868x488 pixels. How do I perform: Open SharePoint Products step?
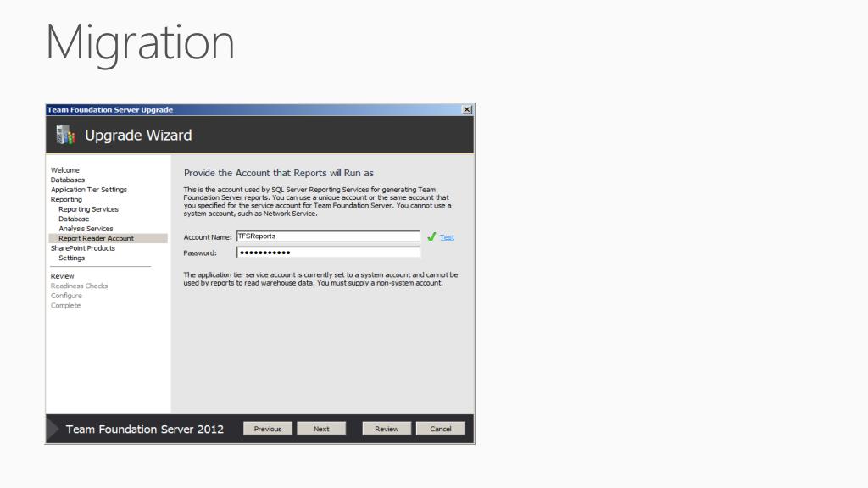pyautogui.click(x=83, y=248)
